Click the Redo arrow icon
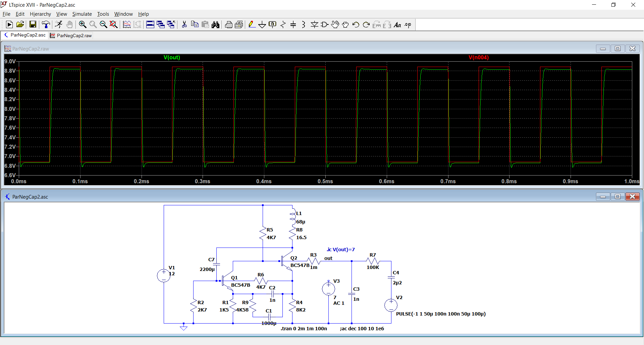The width and height of the screenshot is (644, 345). pos(366,24)
